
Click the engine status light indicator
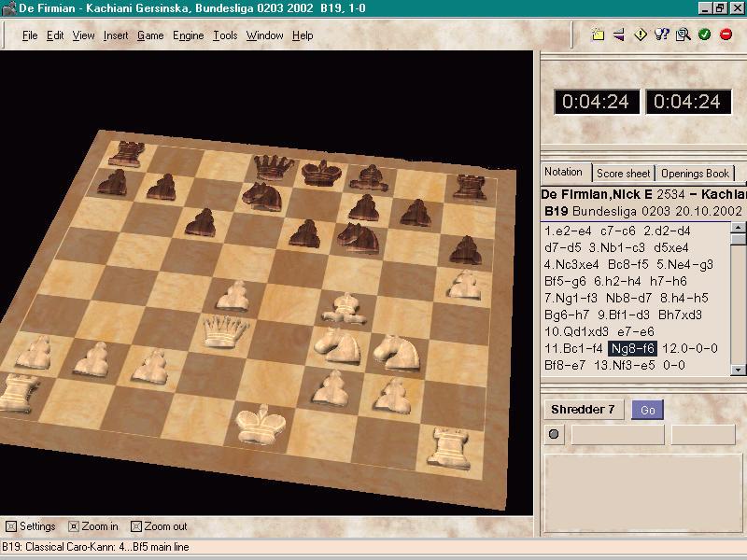click(554, 434)
